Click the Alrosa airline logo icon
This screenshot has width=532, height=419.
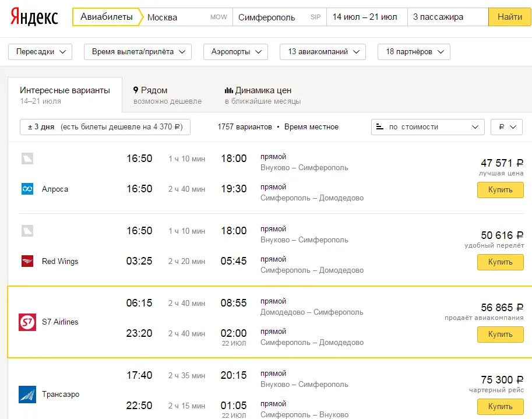pos(27,189)
